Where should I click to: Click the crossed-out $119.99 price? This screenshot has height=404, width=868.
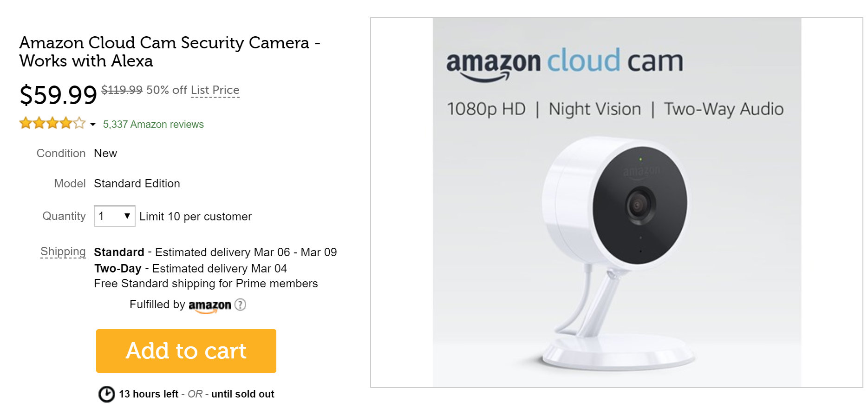tap(122, 90)
